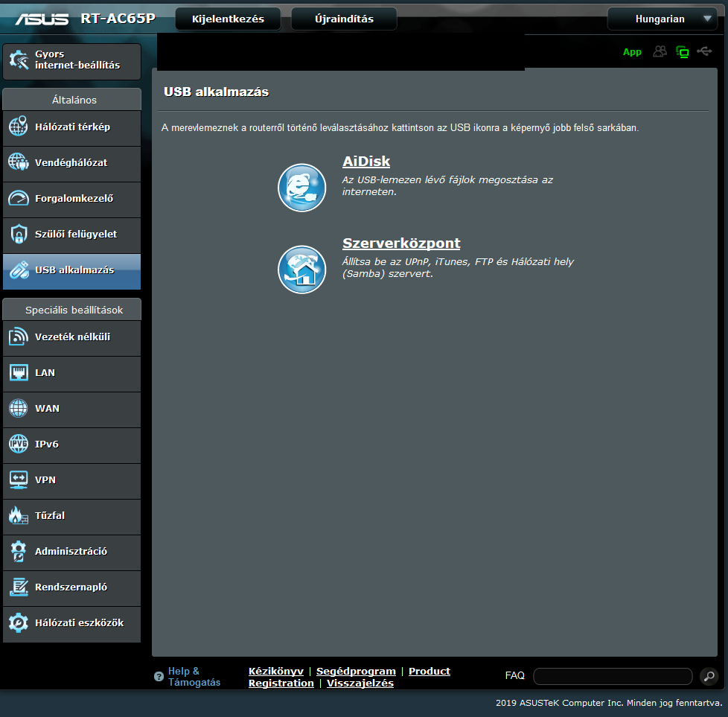Open the Vendéghálózat menu item

click(x=72, y=162)
